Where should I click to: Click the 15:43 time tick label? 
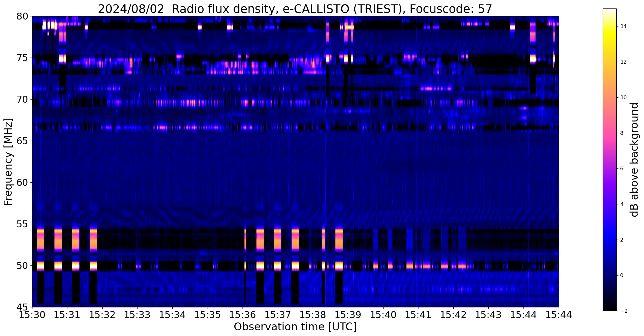pyautogui.click(x=489, y=315)
